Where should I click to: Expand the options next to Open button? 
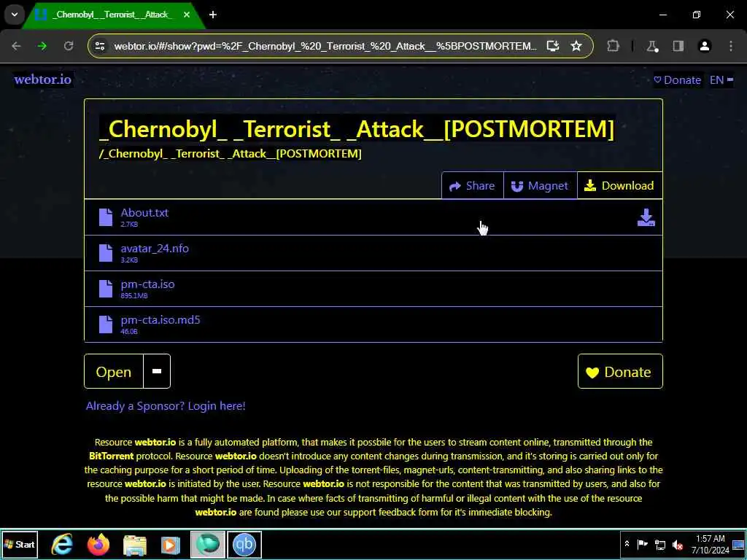point(157,371)
